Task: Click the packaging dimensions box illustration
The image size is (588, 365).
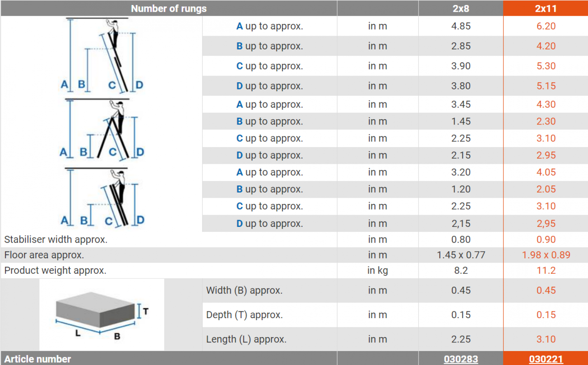Action: (x=102, y=315)
